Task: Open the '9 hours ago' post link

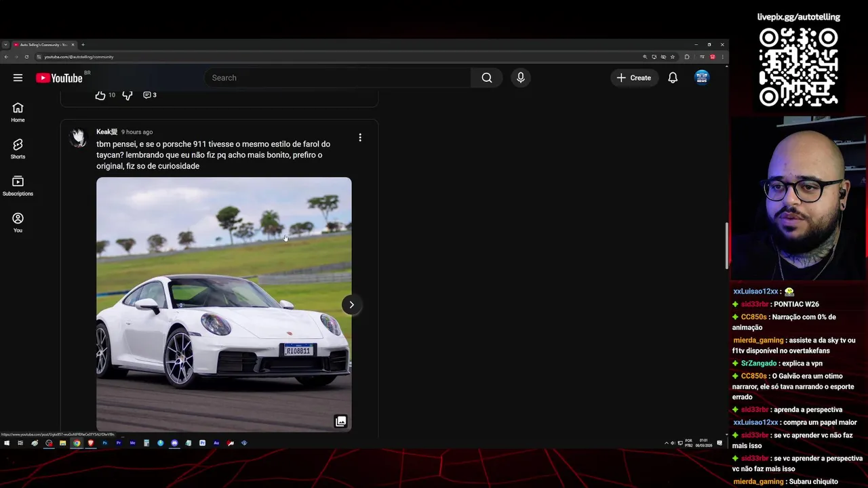Action: pyautogui.click(x=137, y=132)
